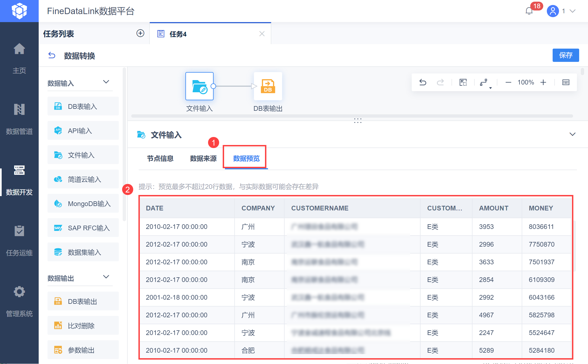
Task: Choose the MongoDB输入 operator
Action: tap(83, 204)
